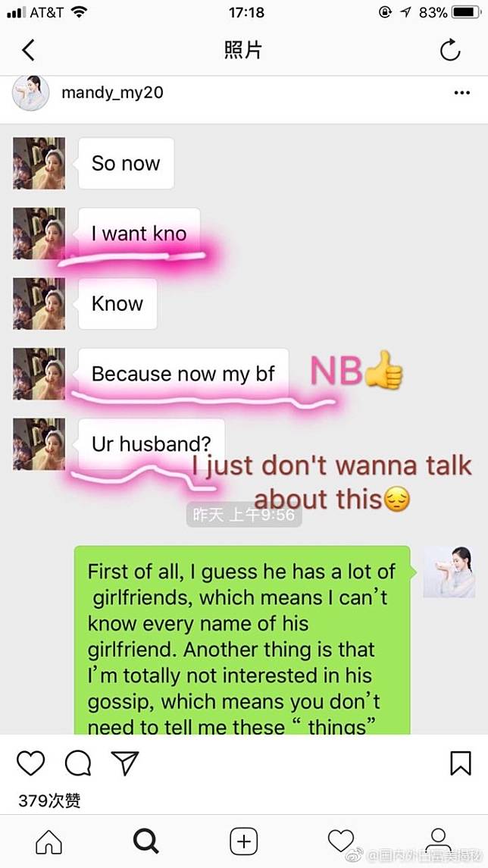The height and width of the screenshot is (868, 488).
Task: Like the post with heart icon
Action: coord(30,763)
